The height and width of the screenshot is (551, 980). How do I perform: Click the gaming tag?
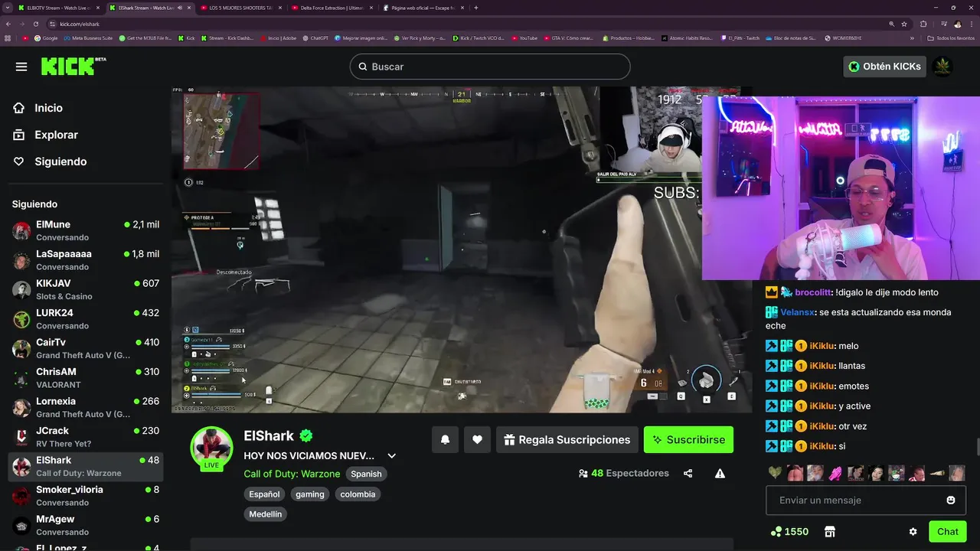point(310,494)
